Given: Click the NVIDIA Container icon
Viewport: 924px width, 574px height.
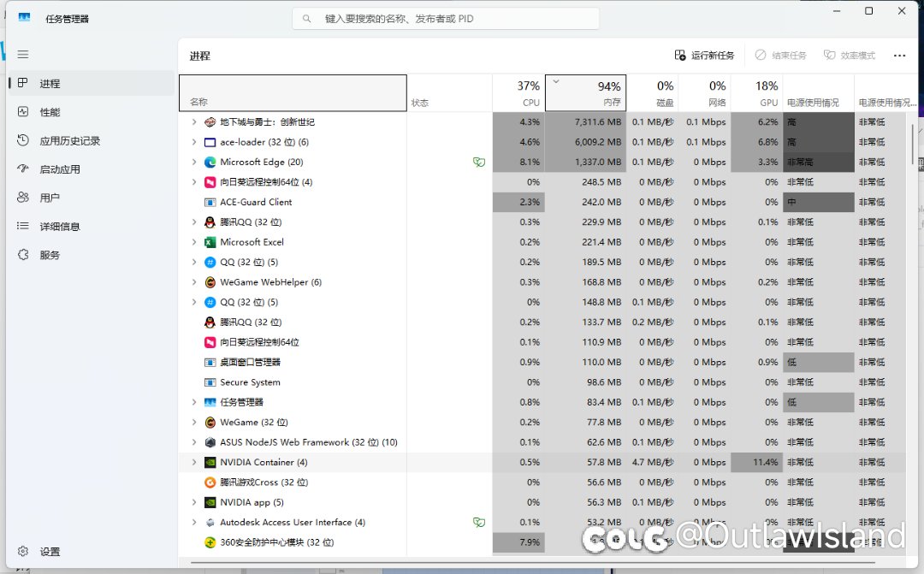Looking at the screenshot, I should (x=210, y=463).
